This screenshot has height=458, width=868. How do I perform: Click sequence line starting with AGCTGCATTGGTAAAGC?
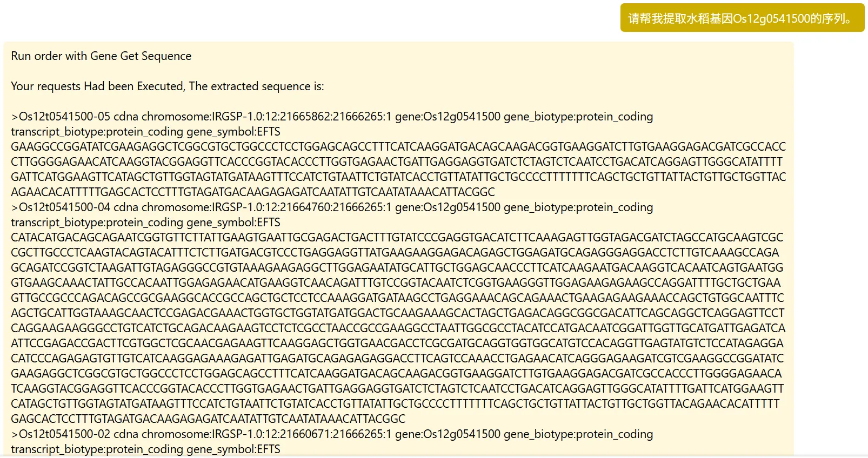click(397, 313)
